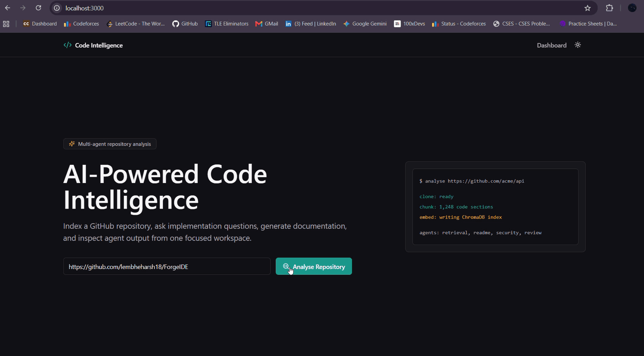The width and height of the screenshot is (644, 356).
Task: Open the Feed | LinkedIn bookmark
Action: (x=311, y=24)
